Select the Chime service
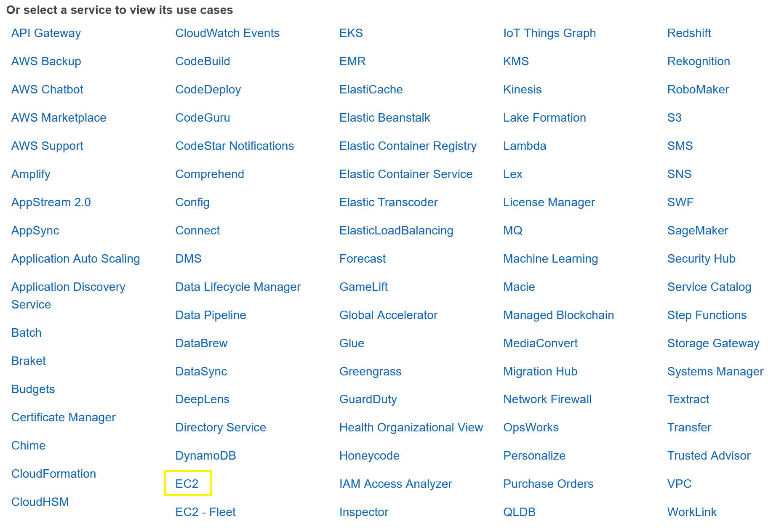The image size is (768, 532). [x=29, y=446]
